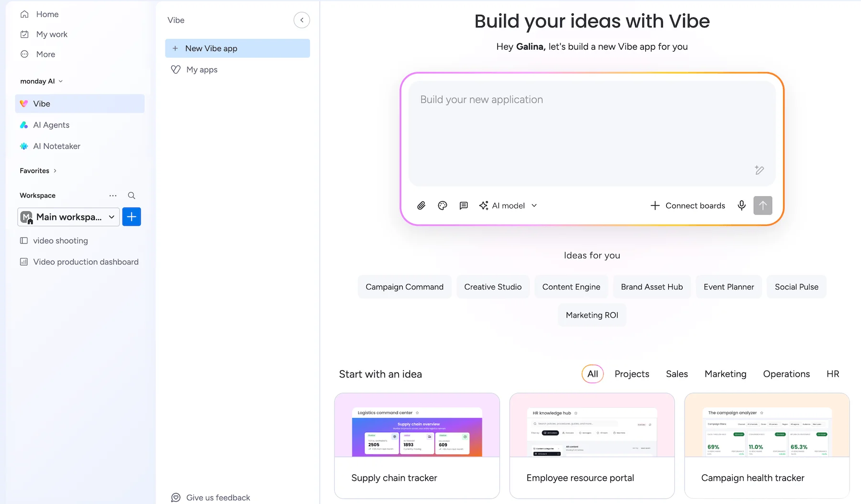Select New Vibe app label
Image resolution: width=861 pixels, height=504 pixels.
(x=211, y=48)
